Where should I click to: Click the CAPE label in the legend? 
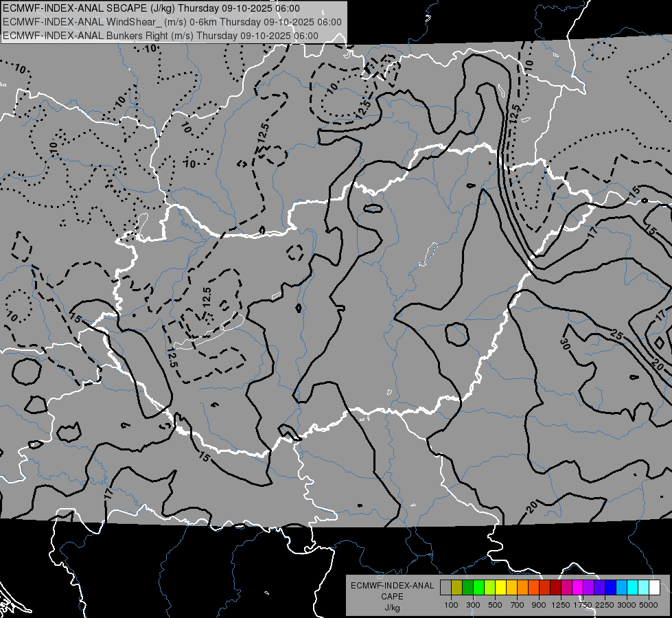(x=392, y=597)
